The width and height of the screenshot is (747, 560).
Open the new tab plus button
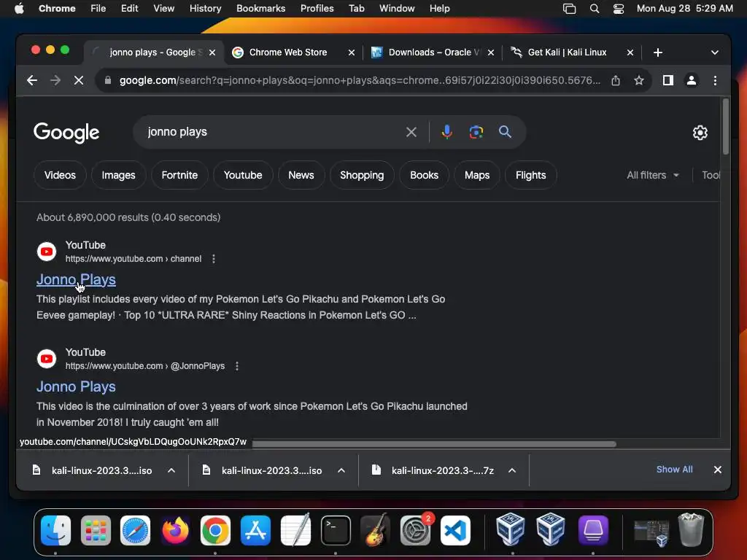pos(658,52)
